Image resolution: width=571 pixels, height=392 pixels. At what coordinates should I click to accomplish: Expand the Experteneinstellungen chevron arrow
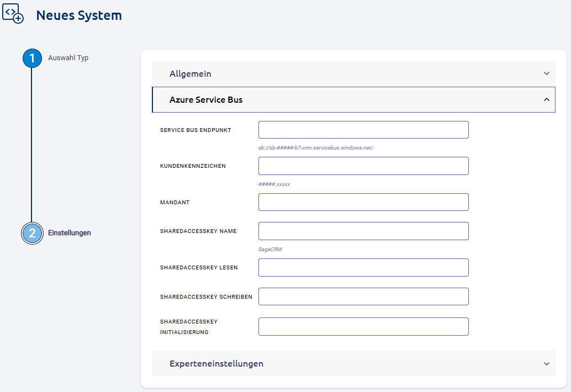[546, 364]
